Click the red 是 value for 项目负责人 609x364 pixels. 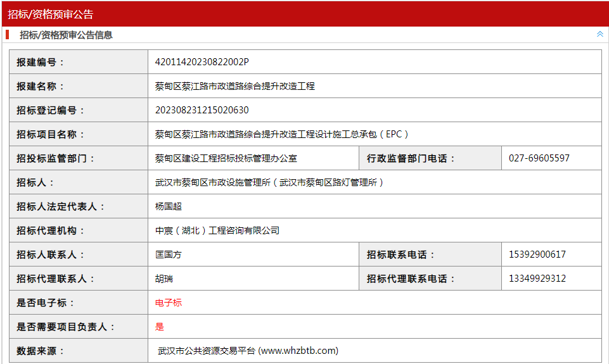160,327
